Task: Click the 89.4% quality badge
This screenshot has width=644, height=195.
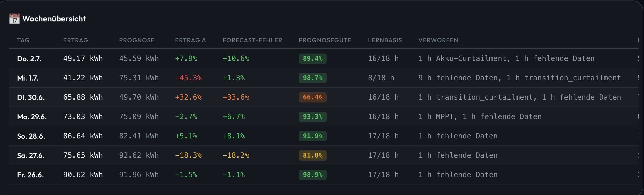Action: pyautogui.click(x=313, y=59)
